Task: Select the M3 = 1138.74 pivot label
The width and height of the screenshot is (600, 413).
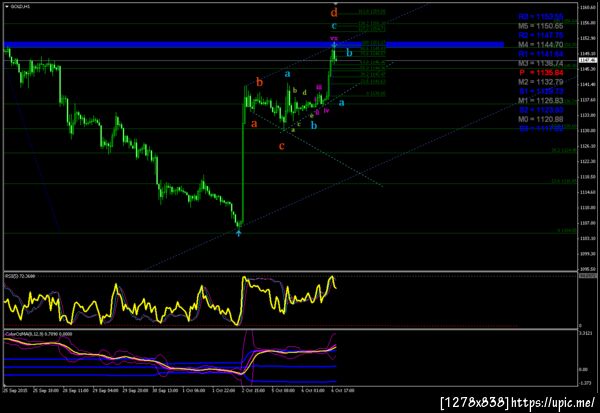Action: click(541, 63)
